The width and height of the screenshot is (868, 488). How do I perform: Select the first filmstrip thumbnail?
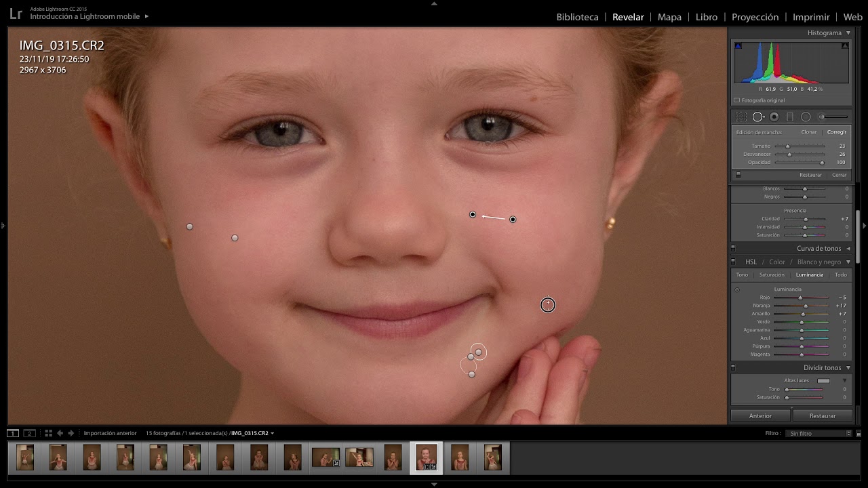pyautogui.click(x=25, y=457)
